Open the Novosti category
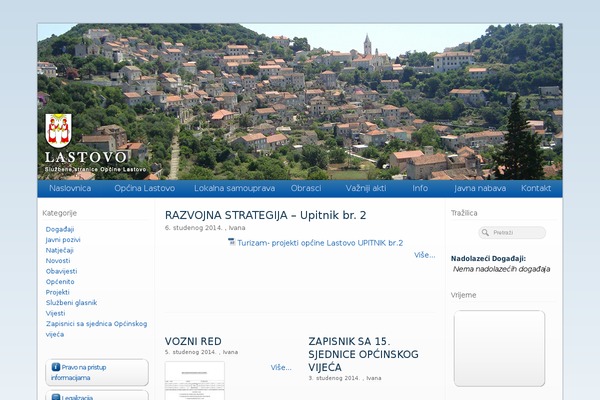600x400 pixels. coord(58,261)
